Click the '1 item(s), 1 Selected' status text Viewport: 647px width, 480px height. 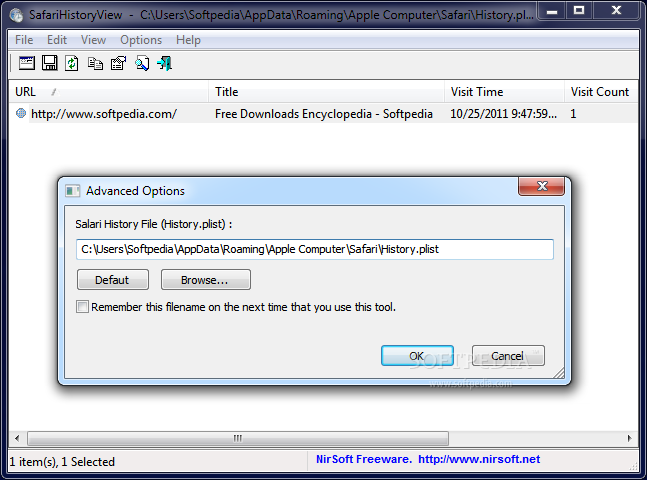[62, 461]
